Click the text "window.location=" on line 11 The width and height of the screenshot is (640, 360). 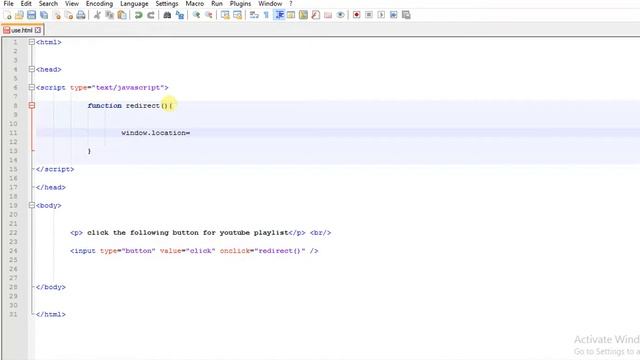[x=156, y=133]
